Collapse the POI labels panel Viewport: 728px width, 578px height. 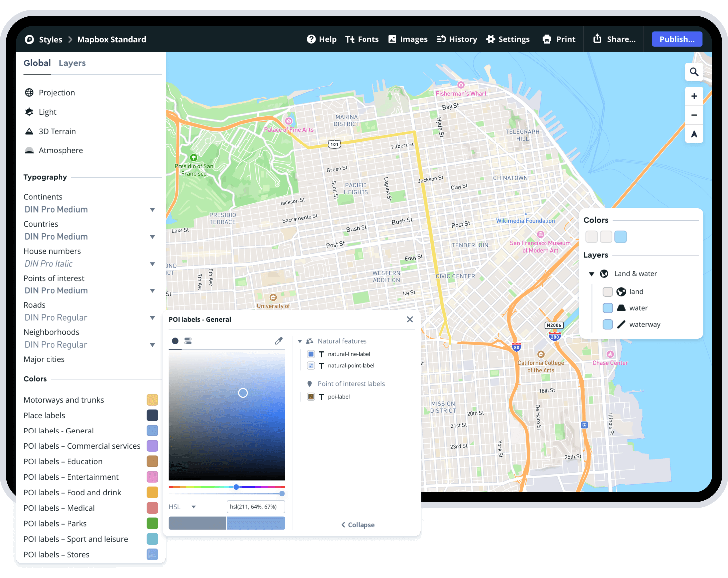tap(357, 524)
